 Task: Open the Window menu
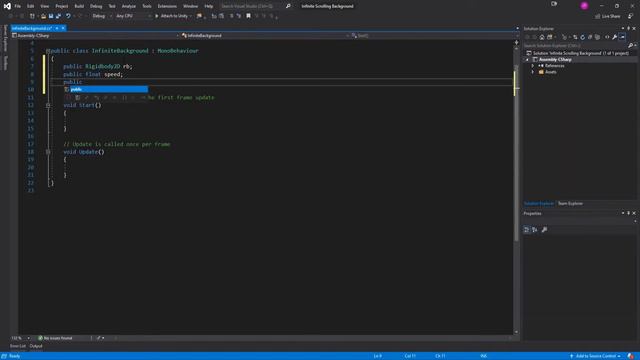point(190,6)
